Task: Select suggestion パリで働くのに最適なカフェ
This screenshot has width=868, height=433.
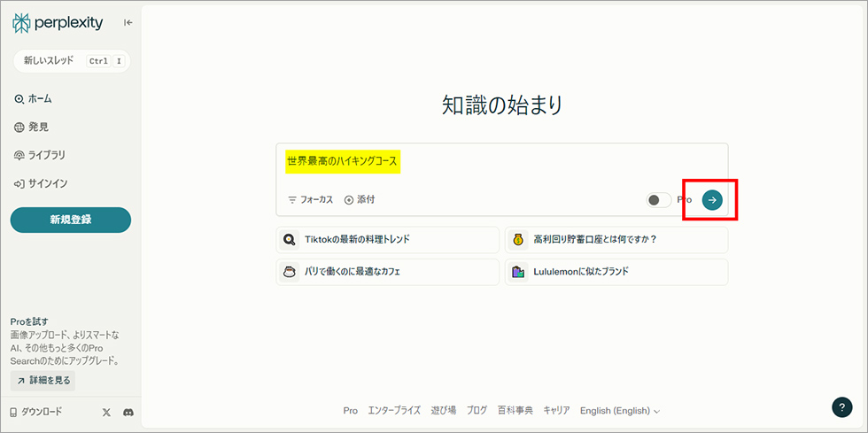Action: pyautogui.click(x=388, y=273)
